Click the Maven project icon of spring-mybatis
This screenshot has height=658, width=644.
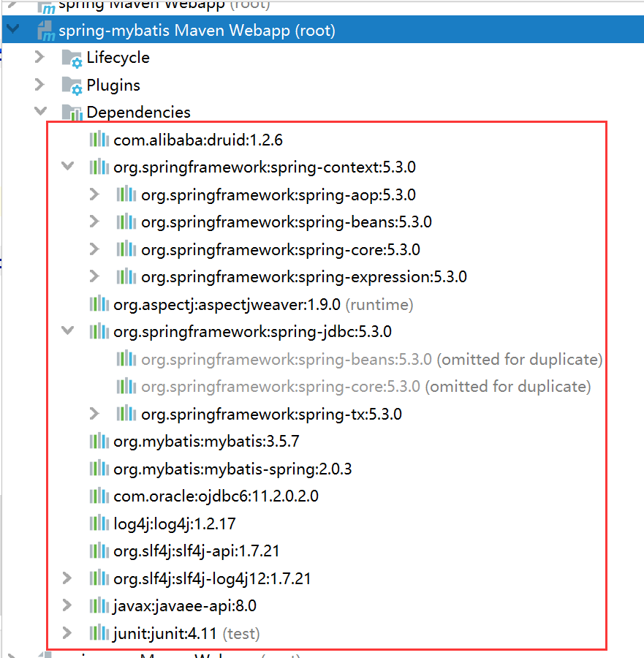click(46, 31)
